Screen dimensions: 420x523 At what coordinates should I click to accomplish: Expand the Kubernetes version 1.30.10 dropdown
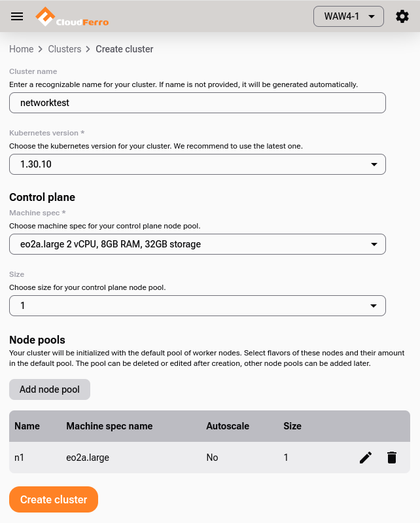198,164
